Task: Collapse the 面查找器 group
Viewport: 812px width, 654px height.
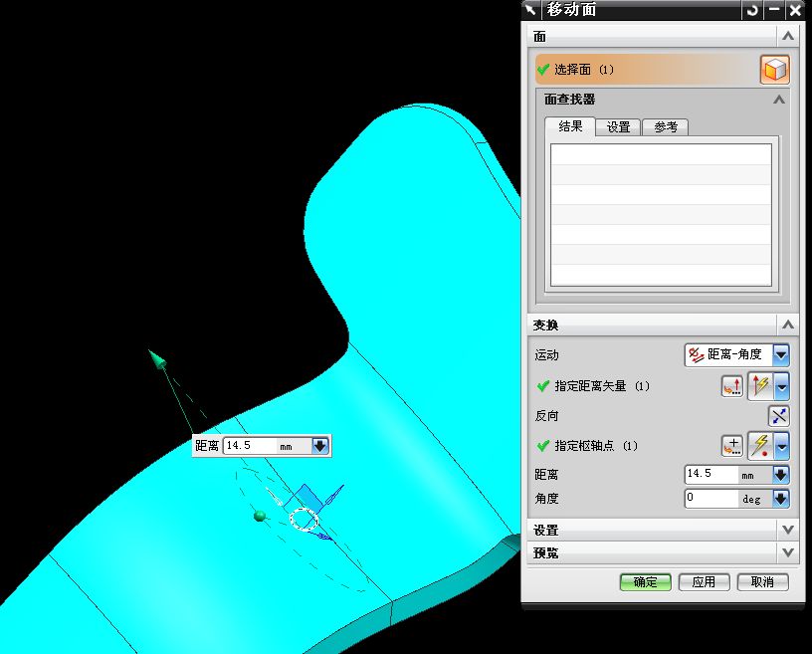Action: 779,100
